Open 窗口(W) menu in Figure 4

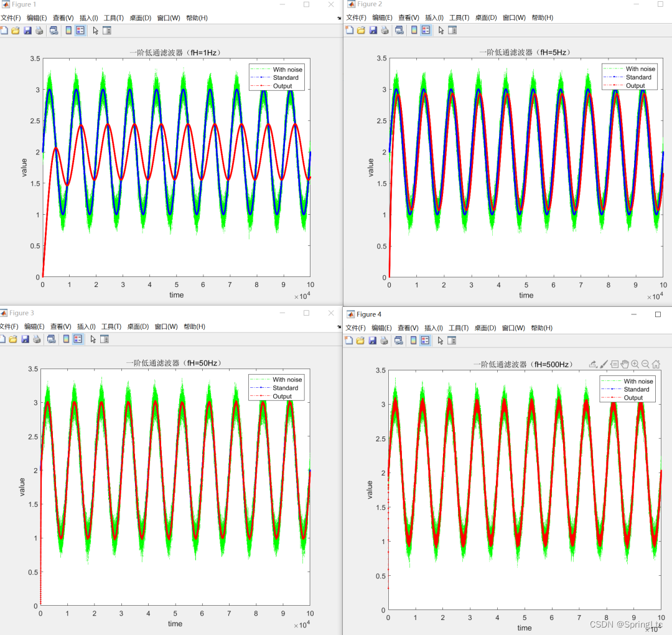pos(513,328)
